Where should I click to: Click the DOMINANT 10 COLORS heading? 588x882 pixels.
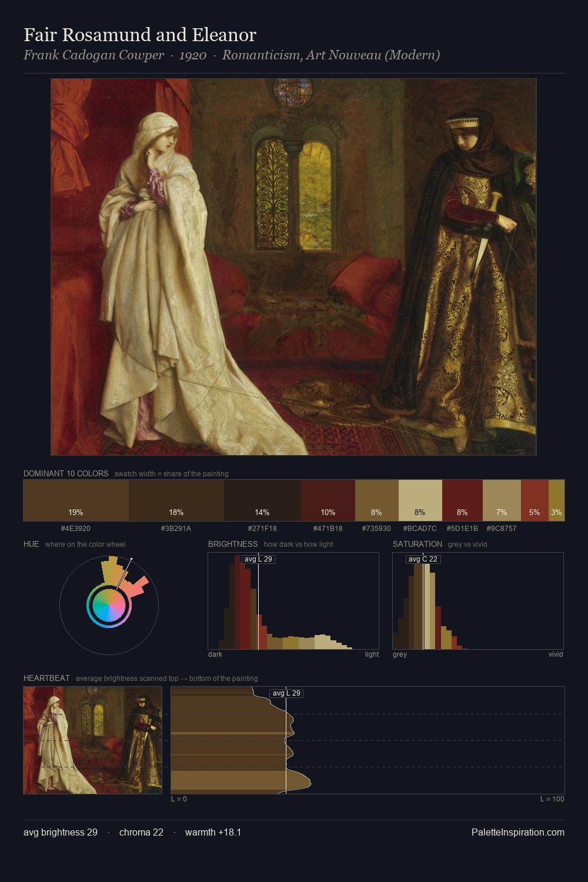[66, 473]
